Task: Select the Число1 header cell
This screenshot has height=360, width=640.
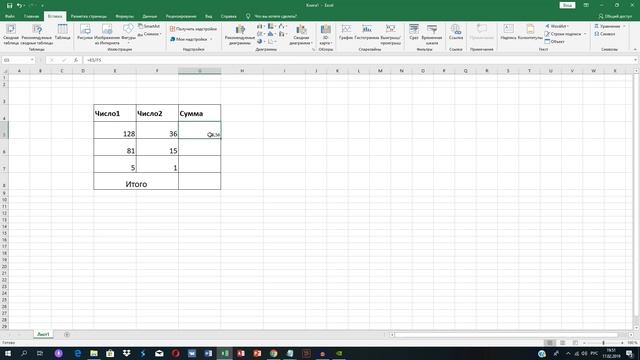Action: coord(115,113)
